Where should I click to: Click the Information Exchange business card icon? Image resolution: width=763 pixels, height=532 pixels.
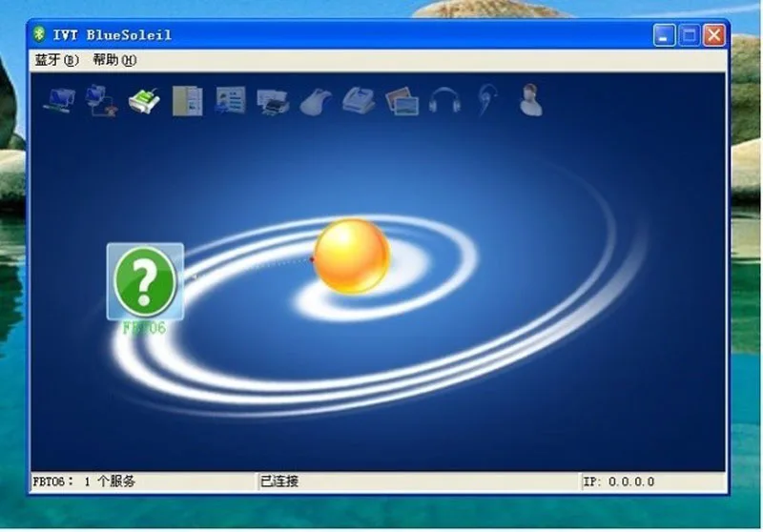[230, 101]
